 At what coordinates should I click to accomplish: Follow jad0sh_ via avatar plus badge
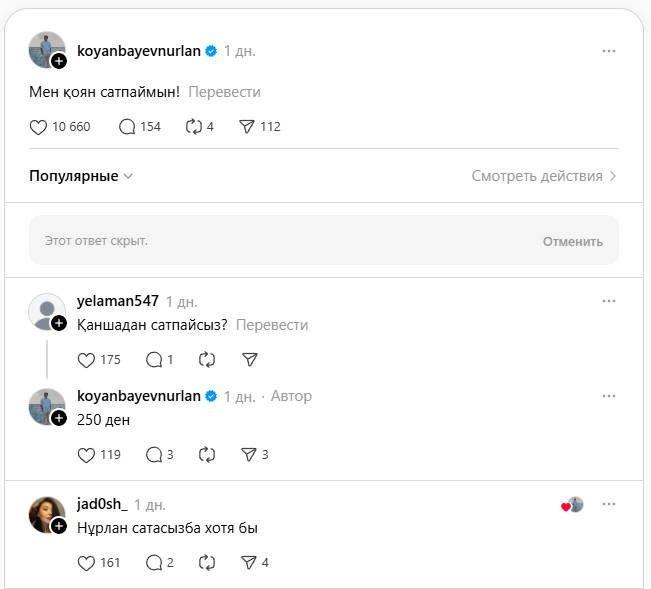click(x=59, y=526)
